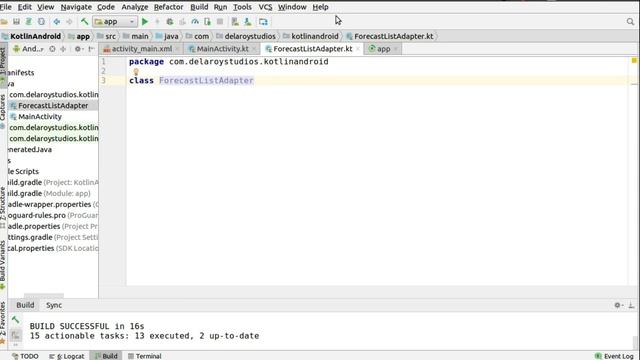Open the File menu
Viewport: 640px width, 360px height.
coord(6,7)
